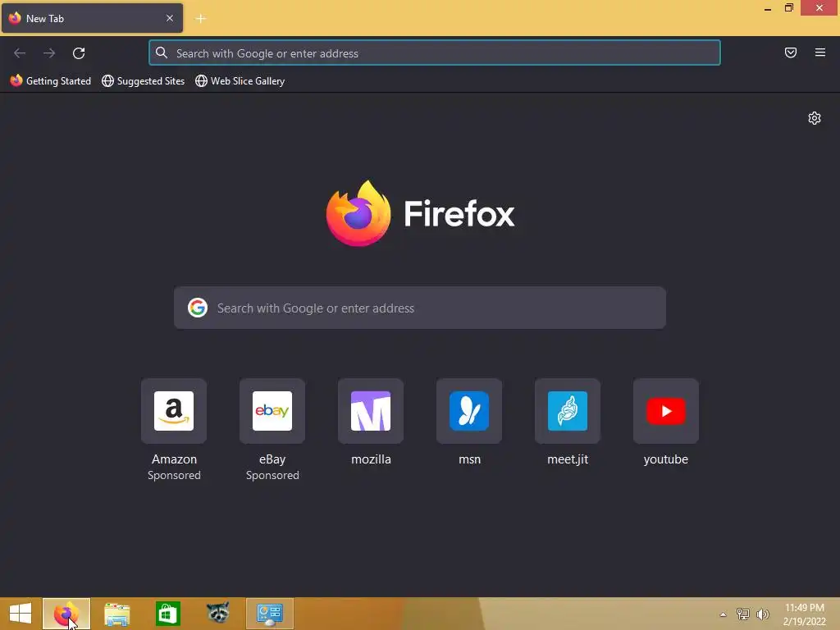Select the New Tab tab
840x630 pixels.
[92, 18]
